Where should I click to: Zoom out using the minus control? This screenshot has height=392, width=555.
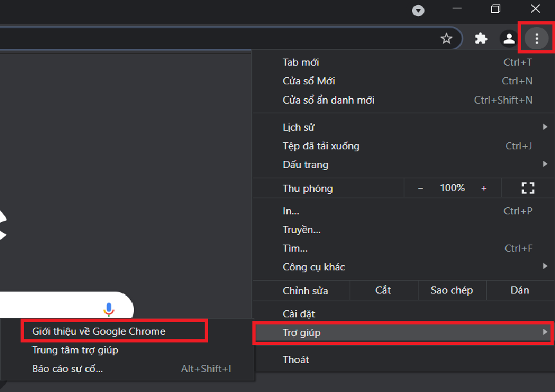[x=420, y=188]
